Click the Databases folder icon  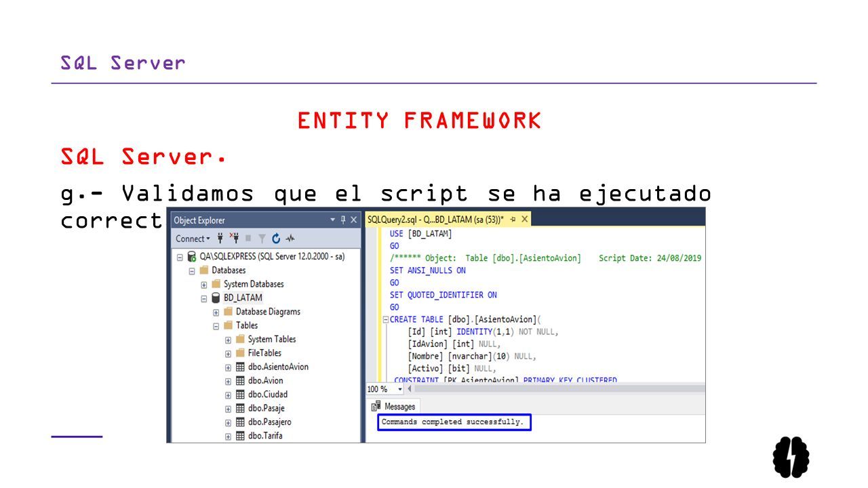point(203,270)
